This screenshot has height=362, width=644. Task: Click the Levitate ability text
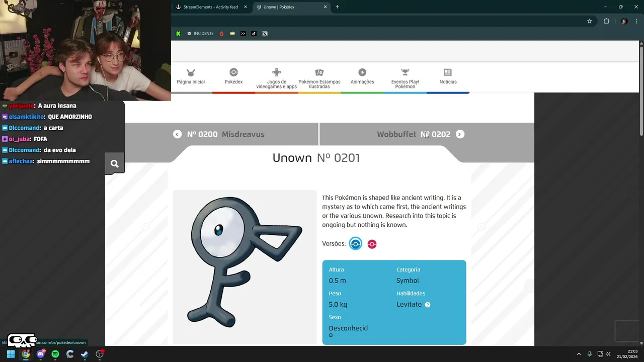[x=409, y=305]
